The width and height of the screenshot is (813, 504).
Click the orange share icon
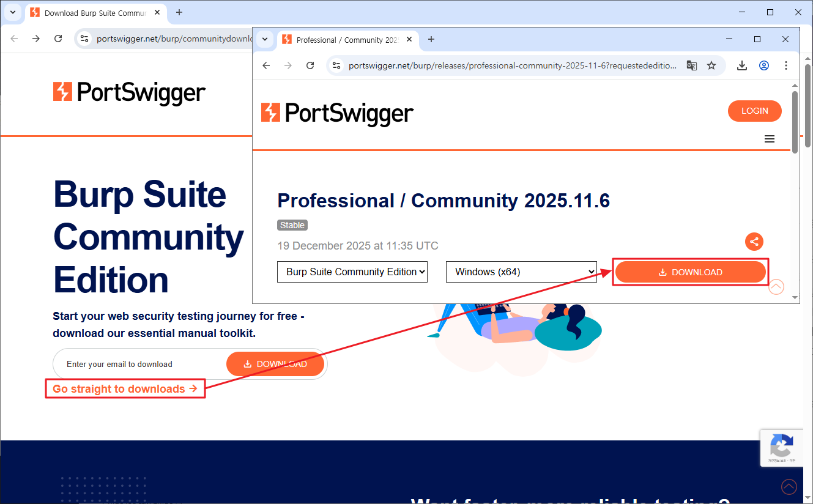pos(754,241)
